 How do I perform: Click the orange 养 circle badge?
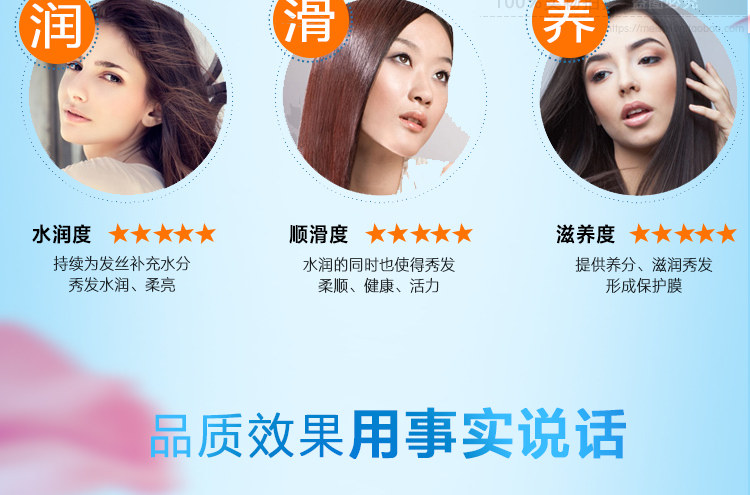point(570,22)
